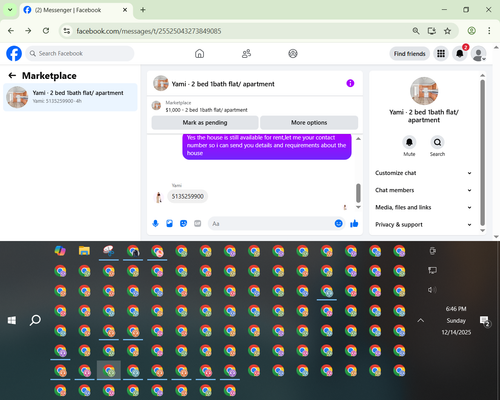
Task: Search within the conversation using magnifier icon
Action: 437,142
